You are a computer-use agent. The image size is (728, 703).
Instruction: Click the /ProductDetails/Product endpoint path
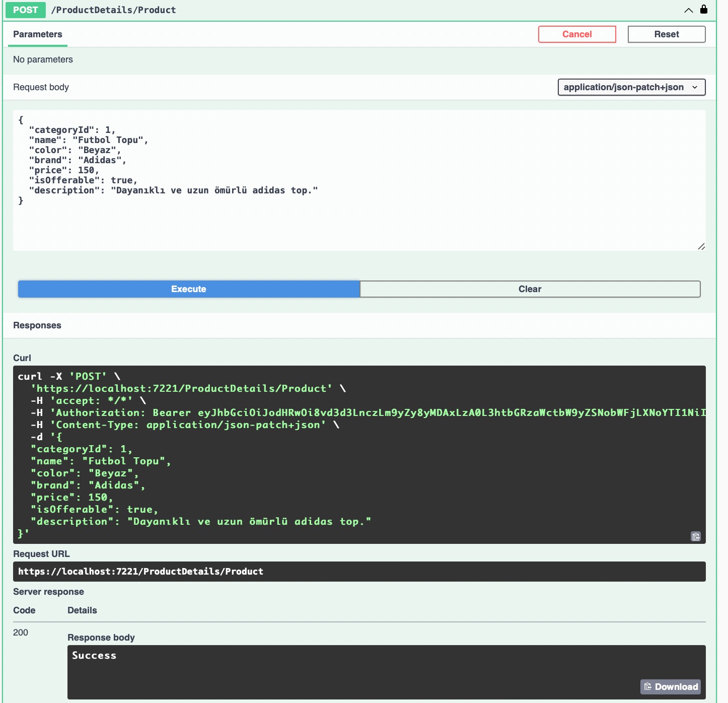[x=114, y=10]
